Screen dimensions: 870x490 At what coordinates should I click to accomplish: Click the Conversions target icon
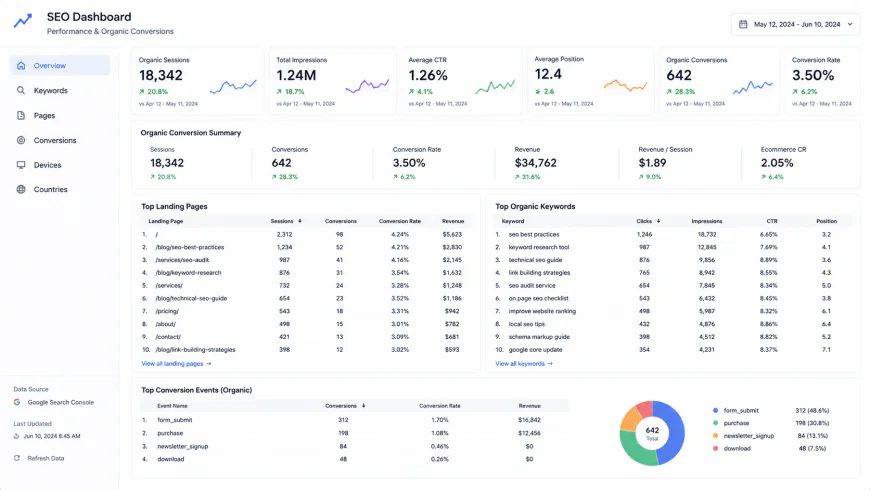coord(21,140)
